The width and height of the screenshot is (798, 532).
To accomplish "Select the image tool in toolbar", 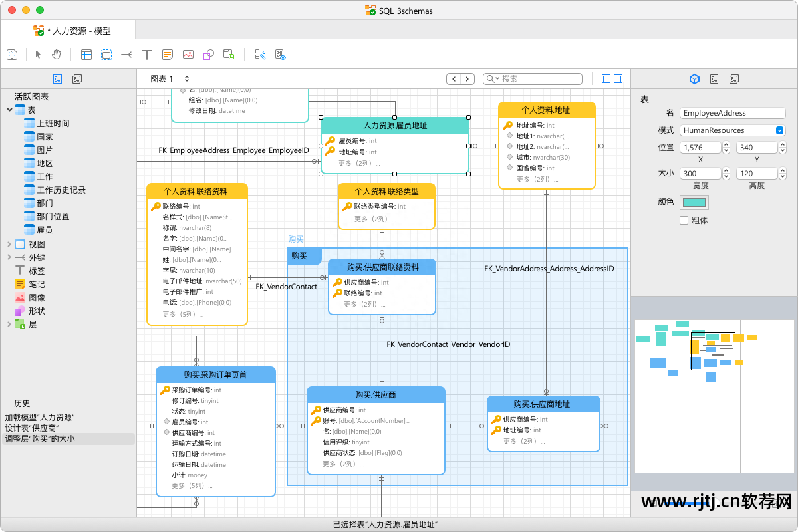I will click(188, 55).
